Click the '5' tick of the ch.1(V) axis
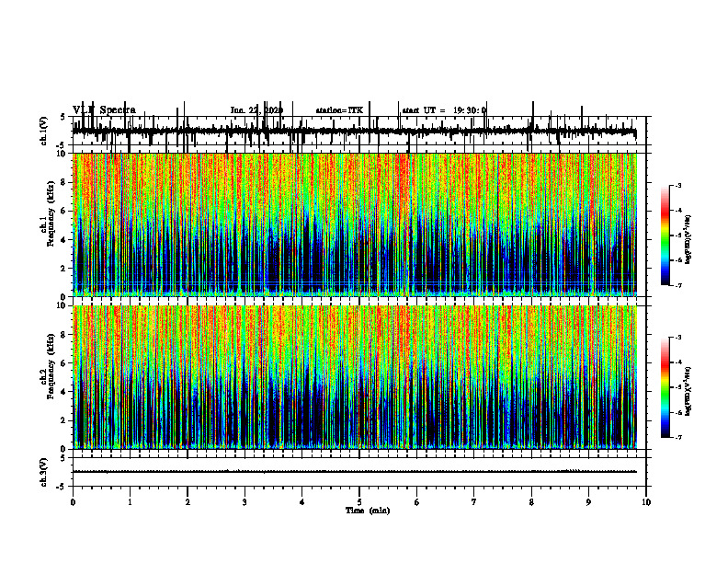 (x=63, y=118)
